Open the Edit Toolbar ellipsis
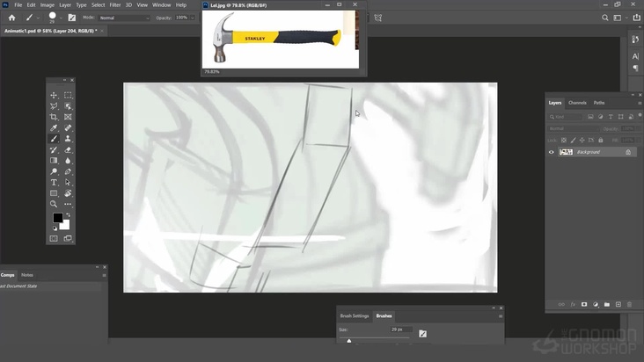The height and width of the screenshot is (362, 644). (x=68, y=204)
